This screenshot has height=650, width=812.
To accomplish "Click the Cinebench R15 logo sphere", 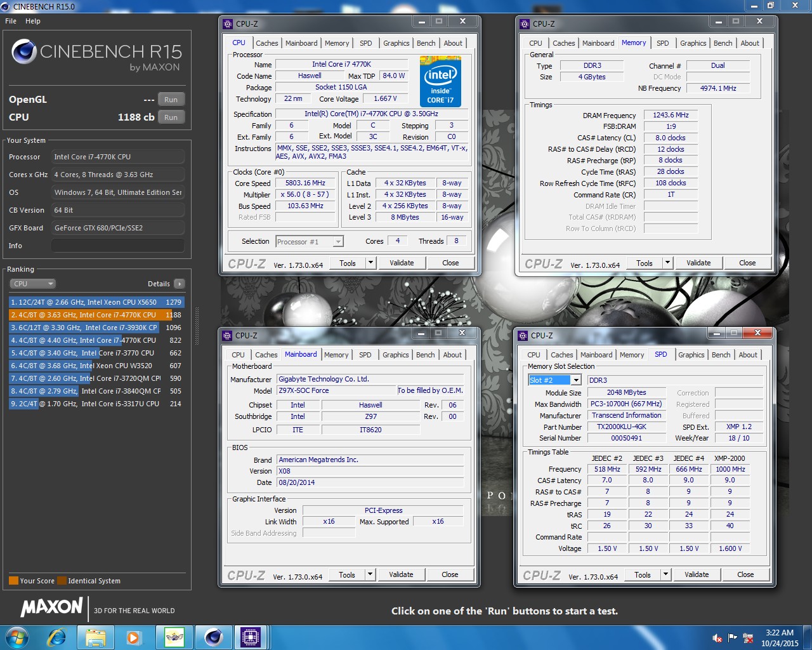I will (x=24, y=51).
